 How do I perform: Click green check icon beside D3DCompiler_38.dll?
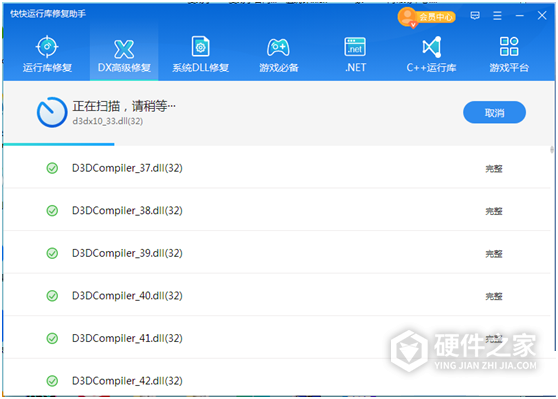pos(52,211)
